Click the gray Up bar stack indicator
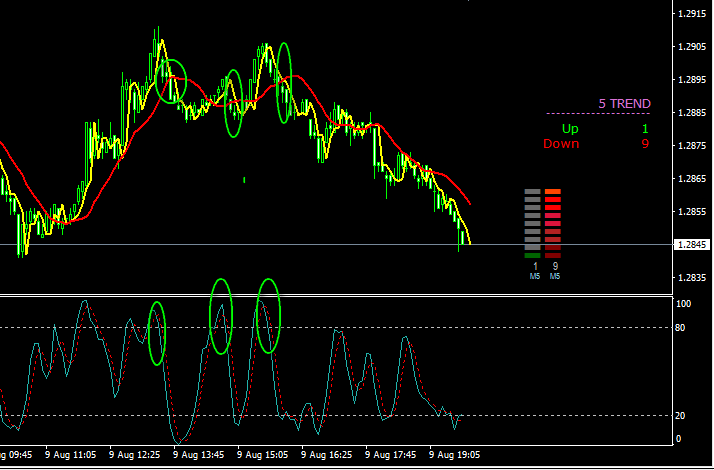Viewport: 714px width, 470px height. [532, 220]
